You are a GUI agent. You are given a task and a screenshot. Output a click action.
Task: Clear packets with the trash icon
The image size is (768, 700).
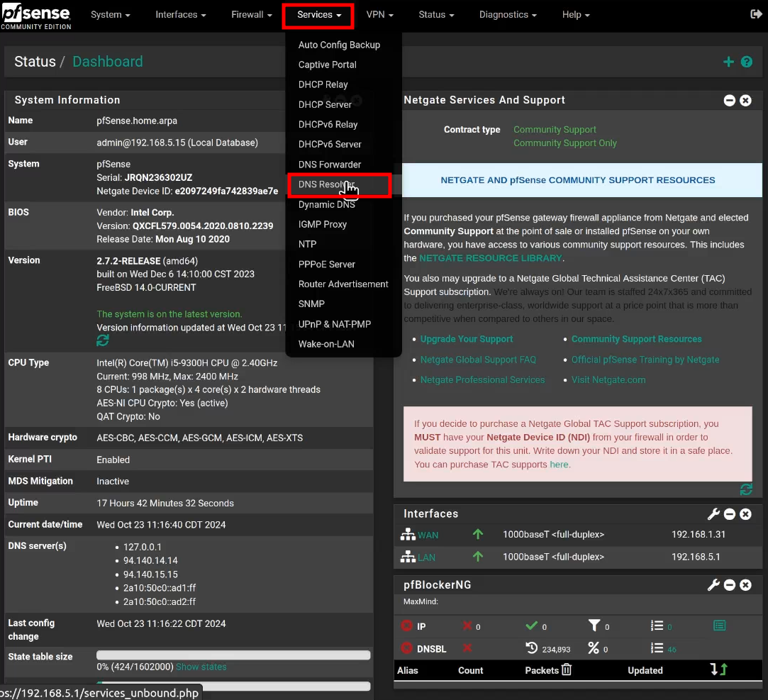pos(566,670)
